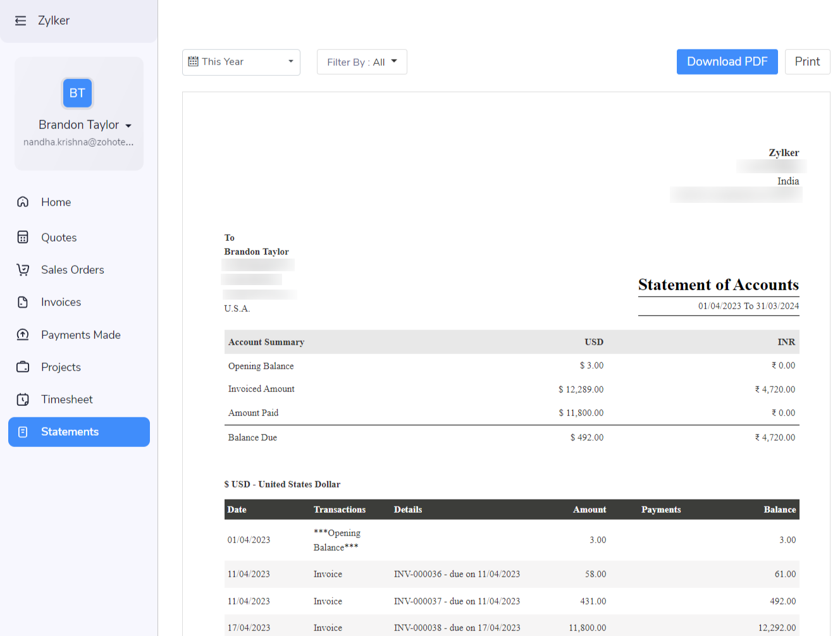Open Invoices using its document icon

coord(23,302)
